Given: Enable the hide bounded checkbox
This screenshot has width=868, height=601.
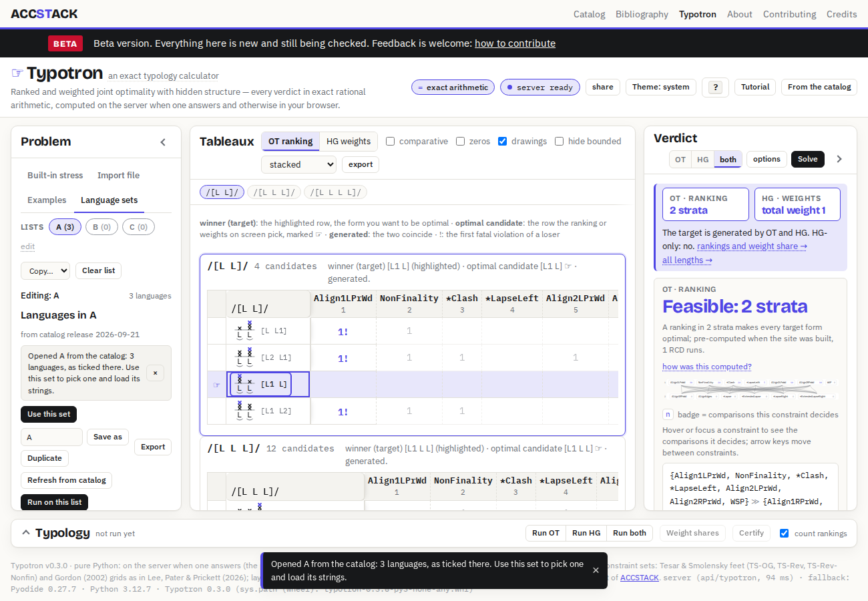Looking at the screenshot, I should [560, 142].
